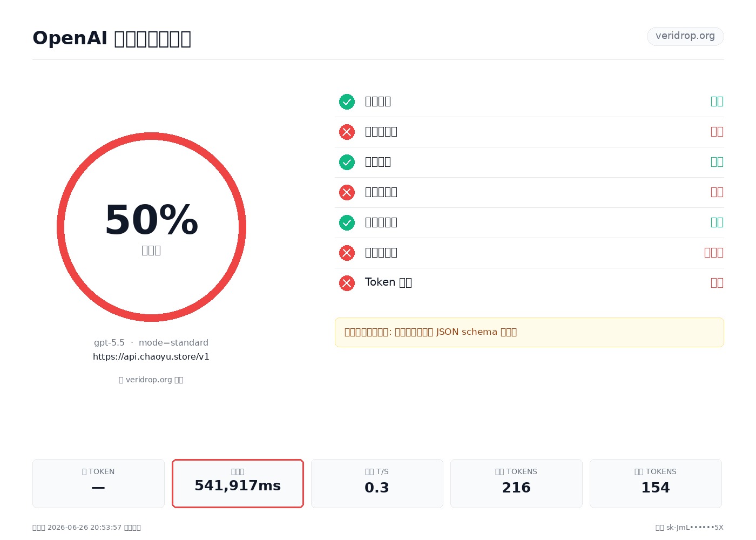Image resolution: width=756 pixels, height=540 pixels.
Task: Select the 541,917ms latency card
Action: pyautogui.click(x=238, y=483)
